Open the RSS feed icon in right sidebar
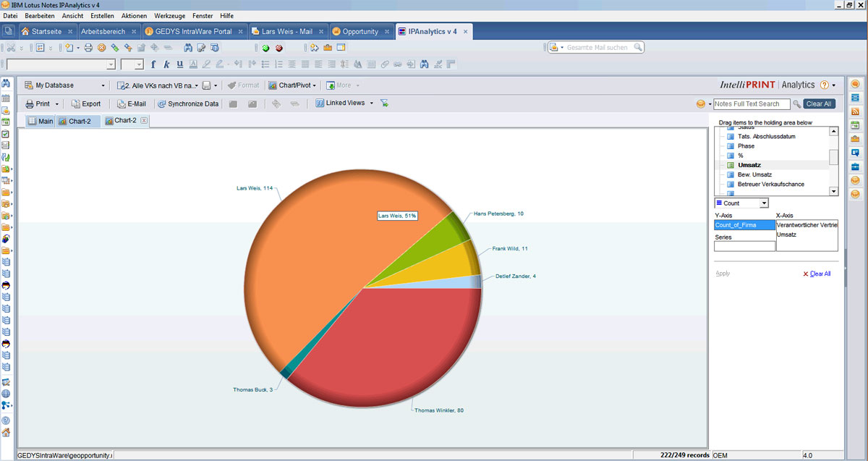Image resolution: width=868 pixels, height=461 pixels. [x=855, y=111]
